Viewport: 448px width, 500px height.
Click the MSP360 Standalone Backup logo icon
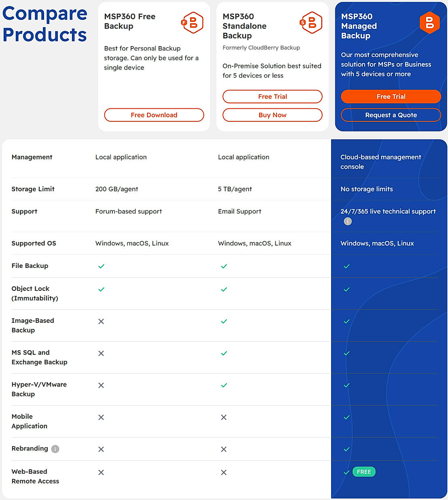click(x=311, y=23)
